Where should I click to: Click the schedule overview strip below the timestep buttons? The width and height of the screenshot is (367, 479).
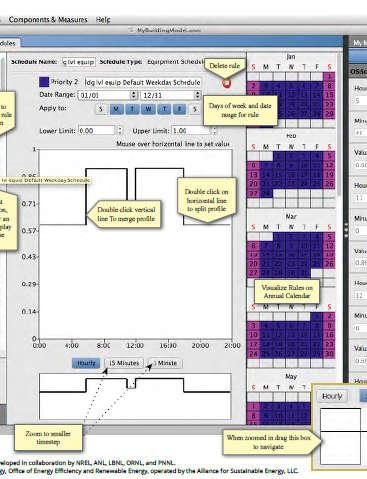tap(135, 396)
